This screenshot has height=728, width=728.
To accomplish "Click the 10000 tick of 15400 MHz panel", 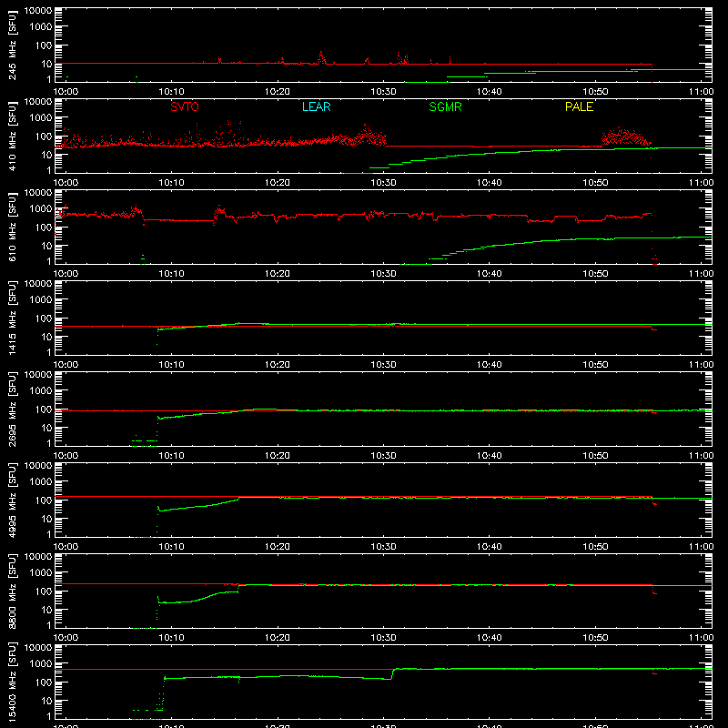I will tap(38, 648).
